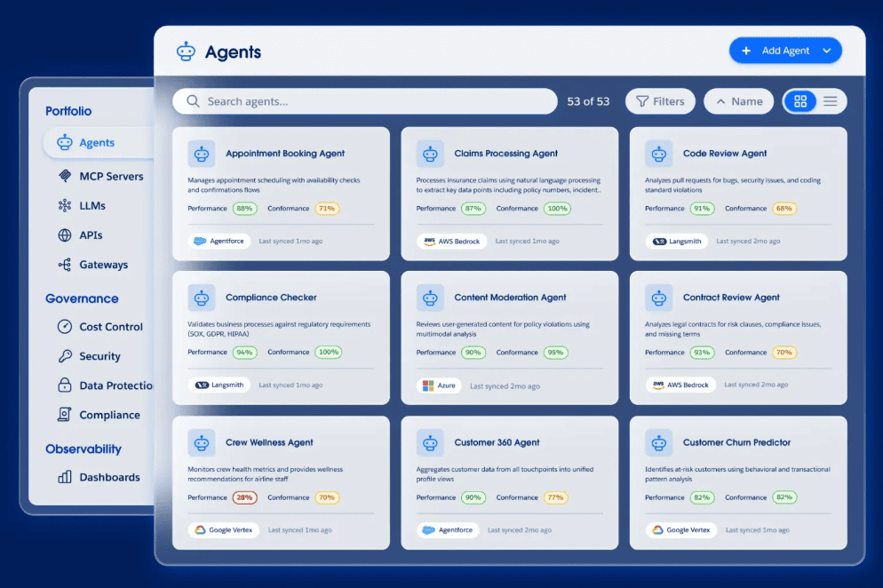Viewport: 883px width, 588px height.
Task: Click the Contract Review Agent robot icon
Action: point(659,298)
